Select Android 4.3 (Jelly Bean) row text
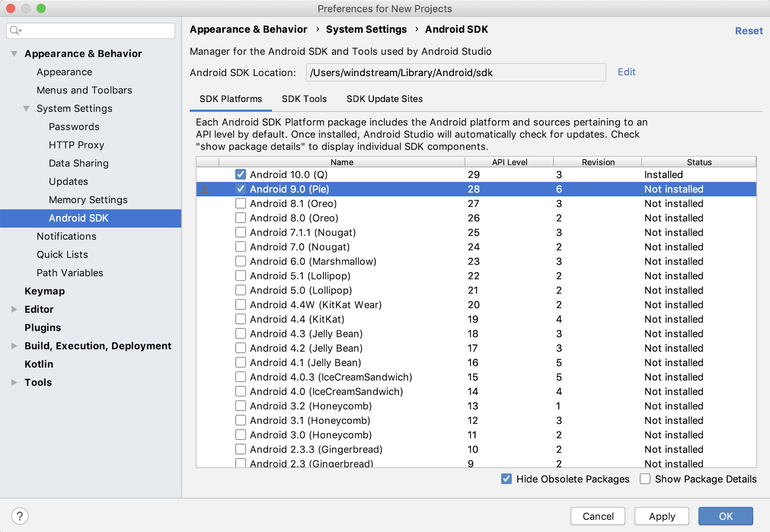 pos(306,334)
